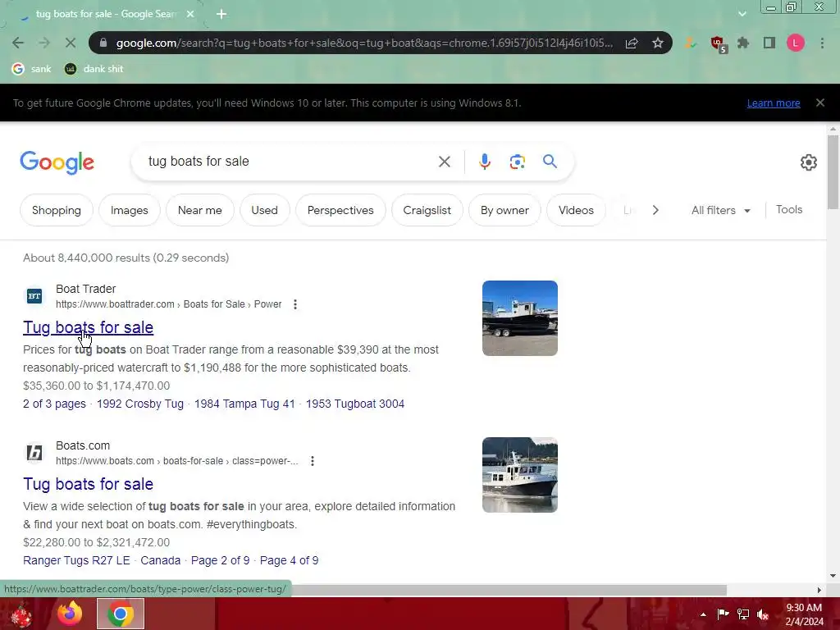Open the '1984 Tampa Tug 41' sitelink

(244, 404)
